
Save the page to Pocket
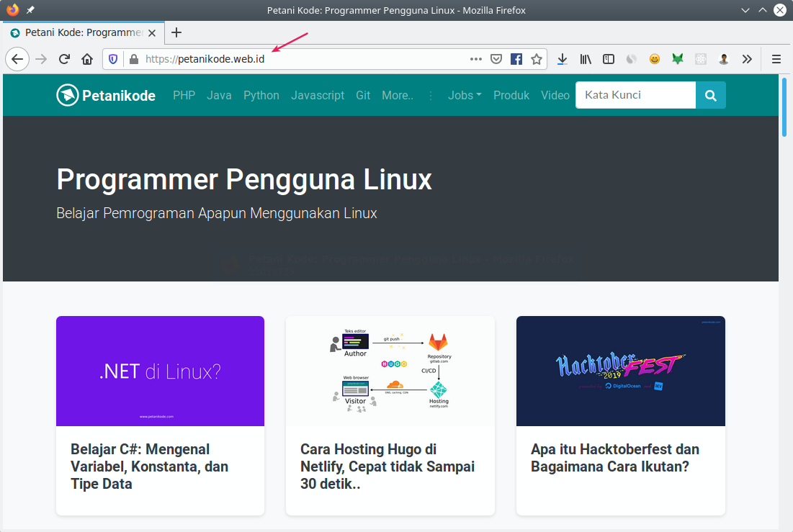[x=496, y=59]
